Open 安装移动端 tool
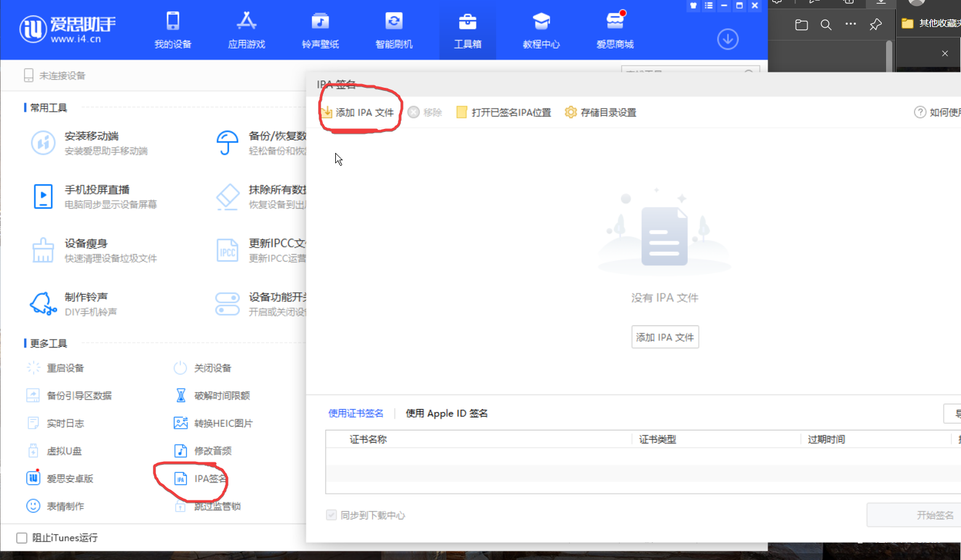 [x=90, y=142]
